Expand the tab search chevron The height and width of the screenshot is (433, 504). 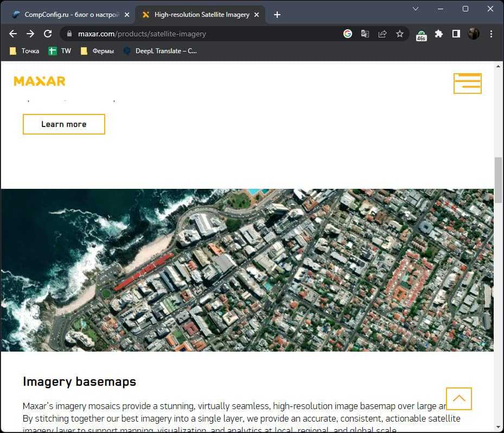tap(416, 9)
